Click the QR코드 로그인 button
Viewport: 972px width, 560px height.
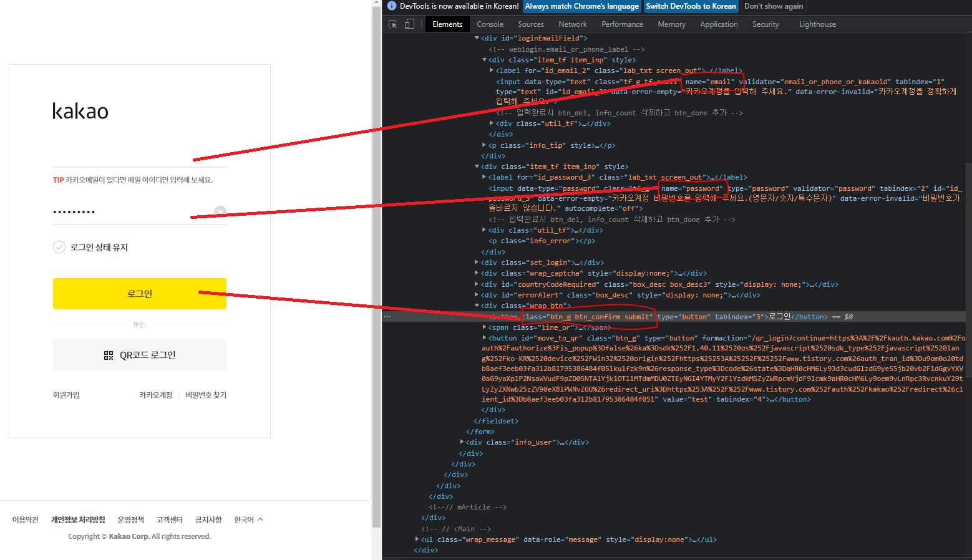tap(140, 355)
